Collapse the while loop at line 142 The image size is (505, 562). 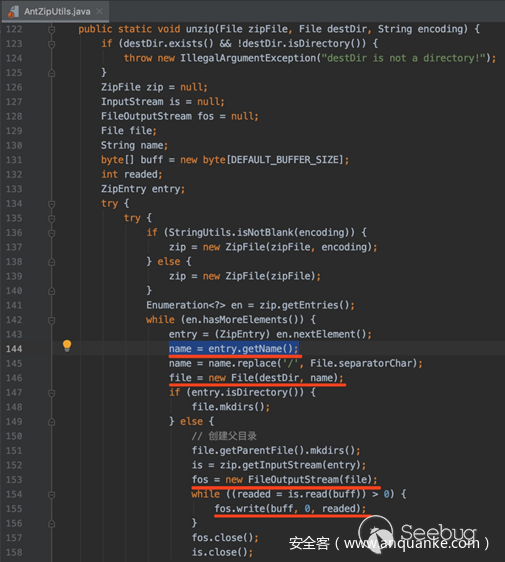tap(52, 320)
